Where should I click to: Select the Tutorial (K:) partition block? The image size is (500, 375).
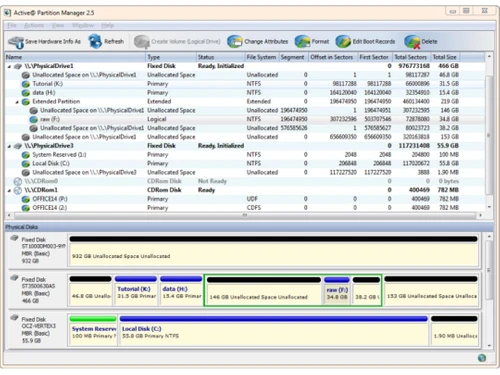[x=136, y=290]
